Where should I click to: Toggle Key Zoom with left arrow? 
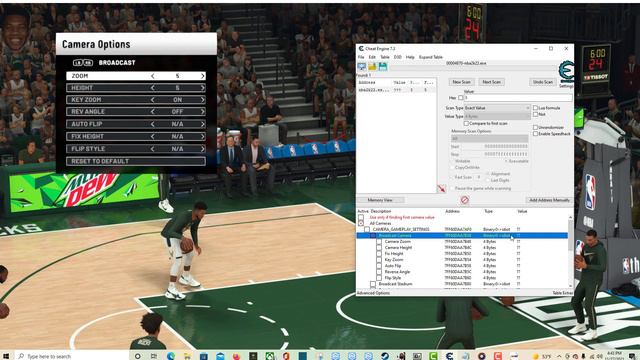(x=153, y=100)
